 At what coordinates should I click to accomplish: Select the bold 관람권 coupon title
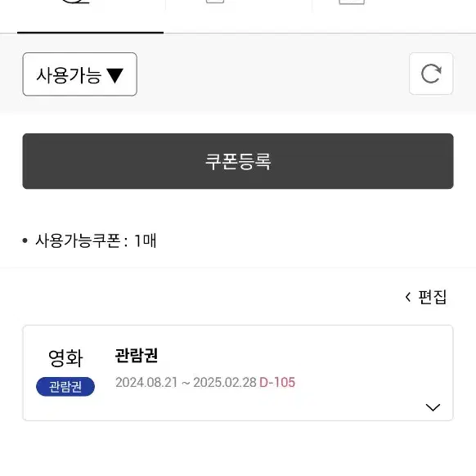pyautogui.click(x=137, y=355)
